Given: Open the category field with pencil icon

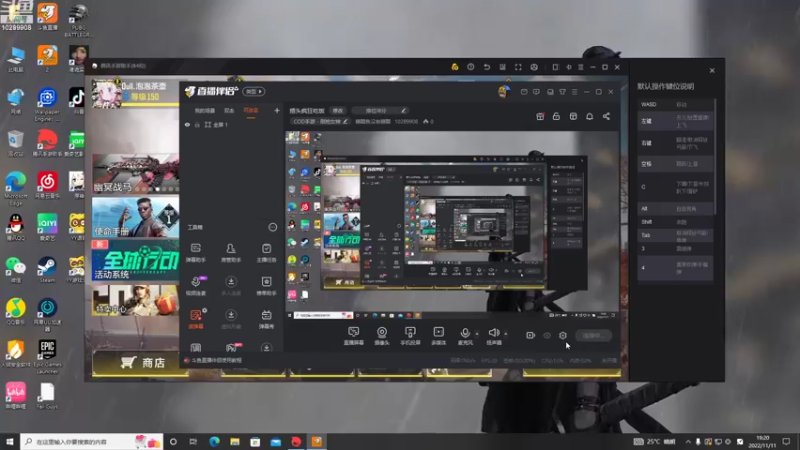Looking at the screenshot, I should pos(379,110).
